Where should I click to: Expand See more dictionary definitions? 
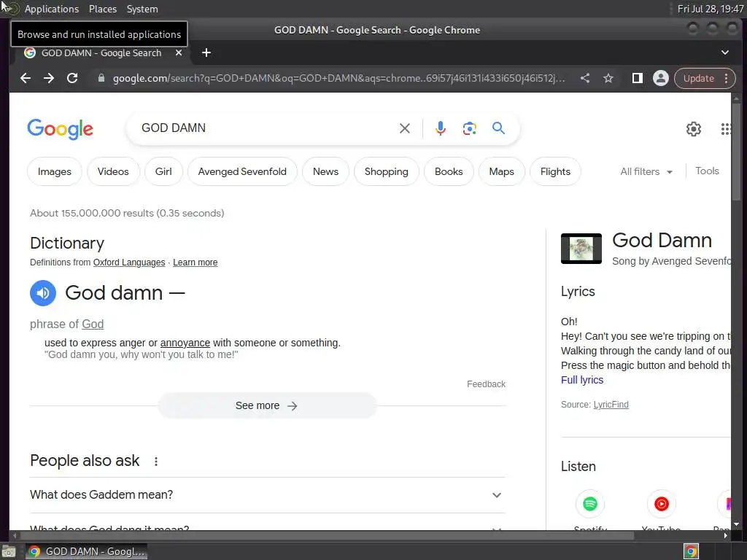(x=267, y=405)
